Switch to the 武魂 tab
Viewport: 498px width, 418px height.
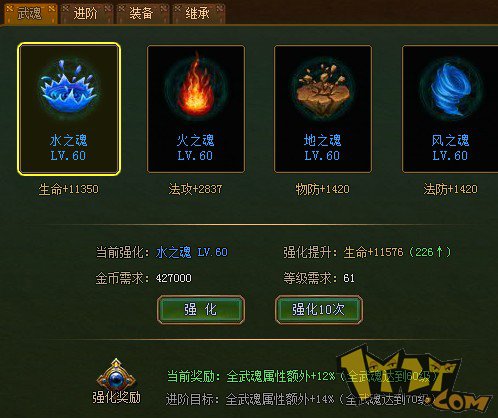[30, 13]
